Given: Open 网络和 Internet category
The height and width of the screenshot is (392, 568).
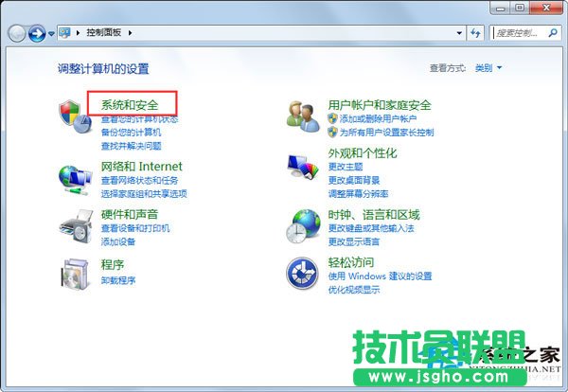Looking at the screenshot, I should (x=141, y=167).
